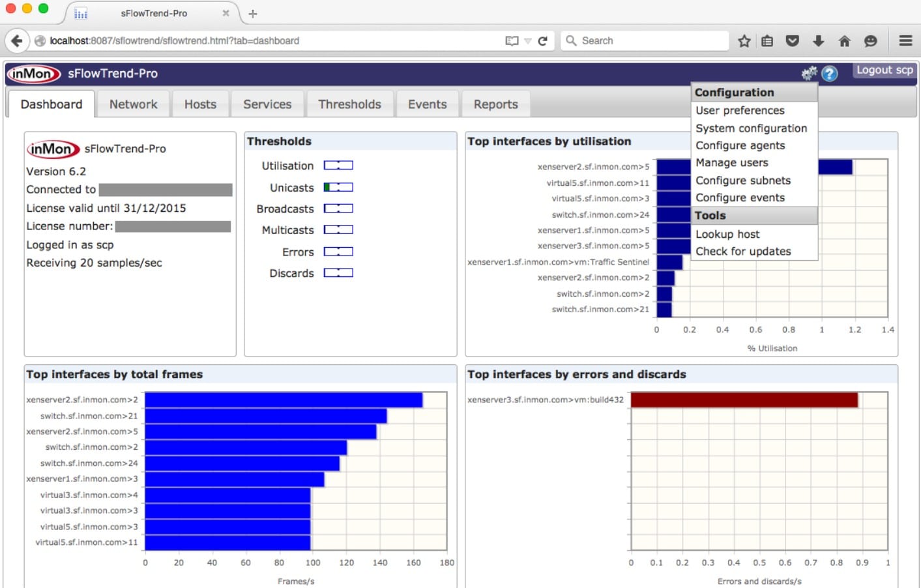
Task: Open the blue help question mark icon
Action: 829,74
